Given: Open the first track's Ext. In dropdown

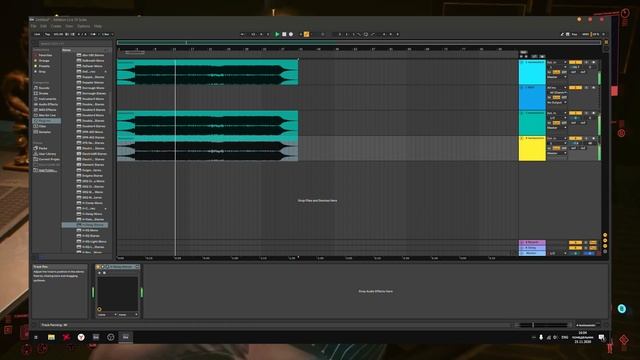Looking at the screenshot, I should [x=557, y=62].
